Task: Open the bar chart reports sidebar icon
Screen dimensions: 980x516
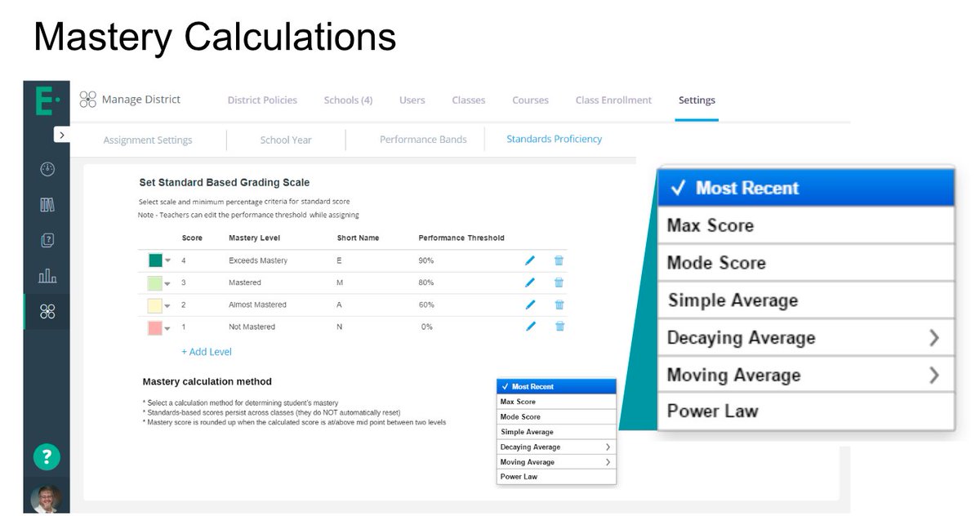Action: point(47,276)
